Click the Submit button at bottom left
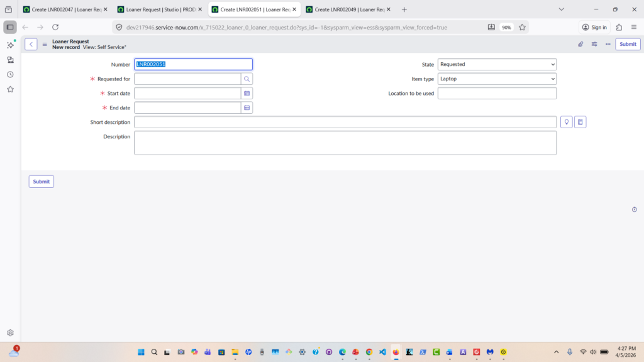The height and width of the screenshot is (362, 644). click(42, 182)
